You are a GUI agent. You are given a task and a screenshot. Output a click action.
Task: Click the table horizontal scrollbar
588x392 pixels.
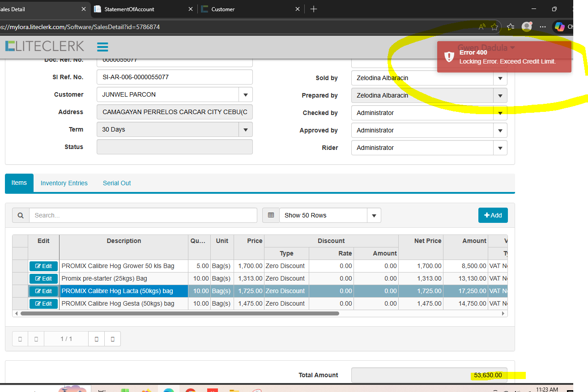pyautogui.click(x=179, y=314)
